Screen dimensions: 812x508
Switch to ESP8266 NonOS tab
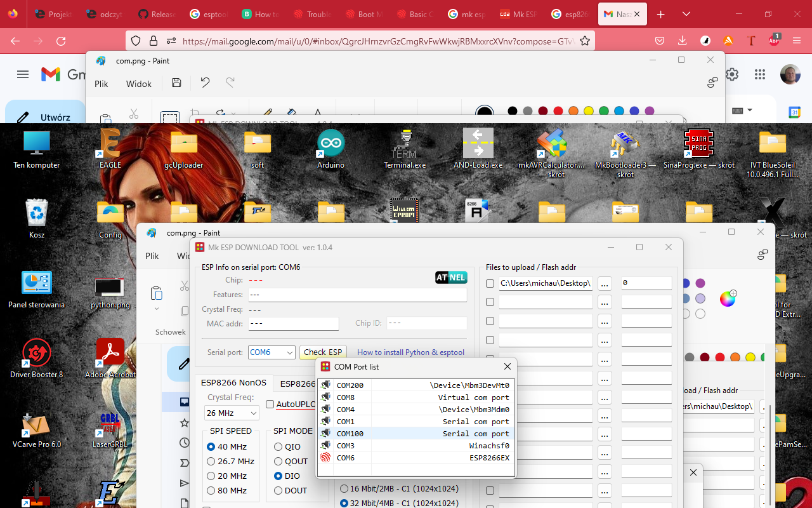coord(233,383)
